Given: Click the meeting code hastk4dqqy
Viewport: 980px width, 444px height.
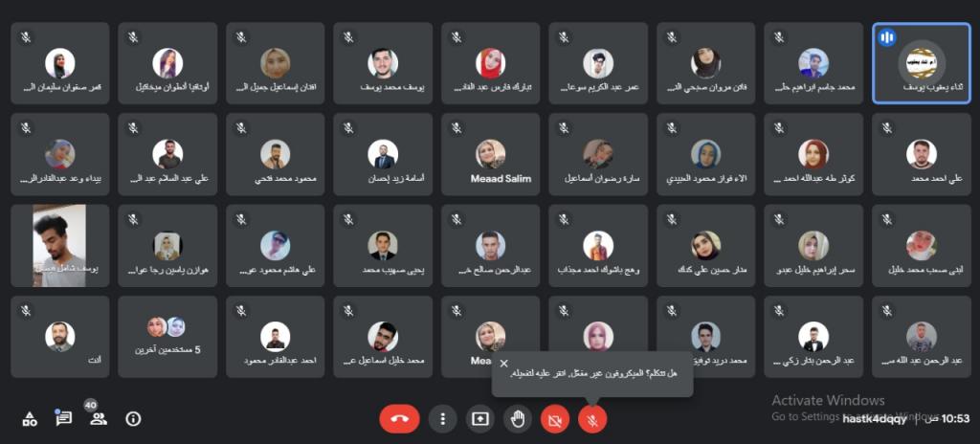Looking at the screenshot, I should 875,419.
